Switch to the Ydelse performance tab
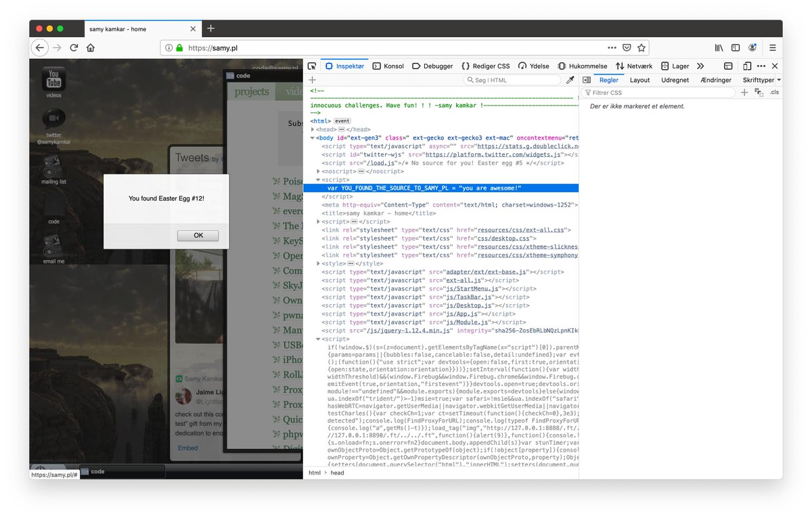Viewport: 812px width, 518px height. point(533,66)
